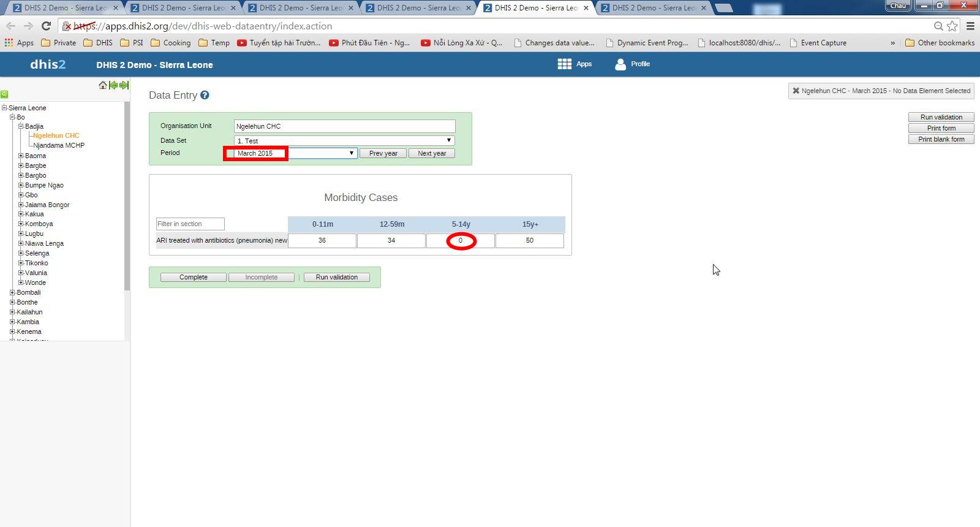
Task: Click the organisation tree vertical scrollbar
Action: pos(127,196)
